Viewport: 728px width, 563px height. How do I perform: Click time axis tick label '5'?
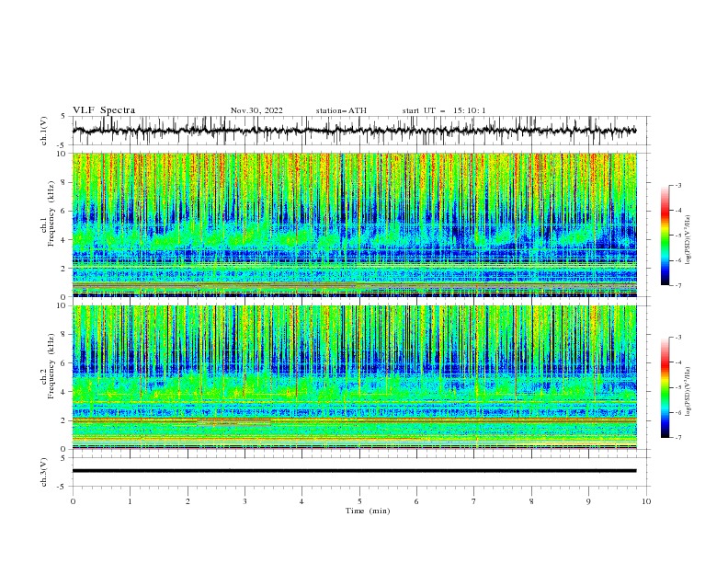click(x=359, y=501)
